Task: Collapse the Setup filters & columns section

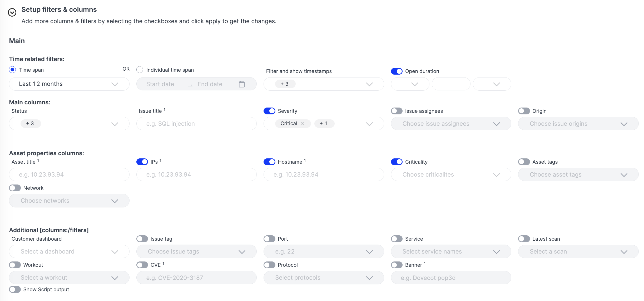Action: click(x=12, y=12)
